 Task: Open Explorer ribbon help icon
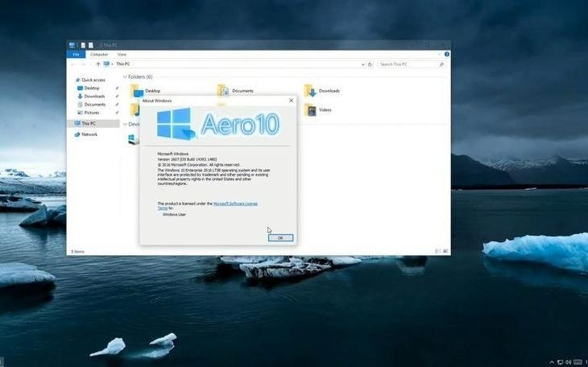(446, 55)
